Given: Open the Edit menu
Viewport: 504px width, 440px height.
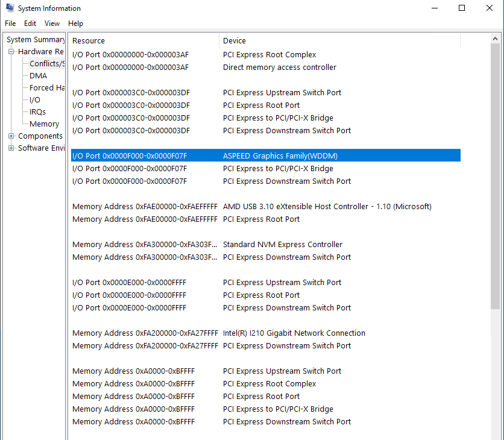Looking at the screenshot, I should 30,24.
